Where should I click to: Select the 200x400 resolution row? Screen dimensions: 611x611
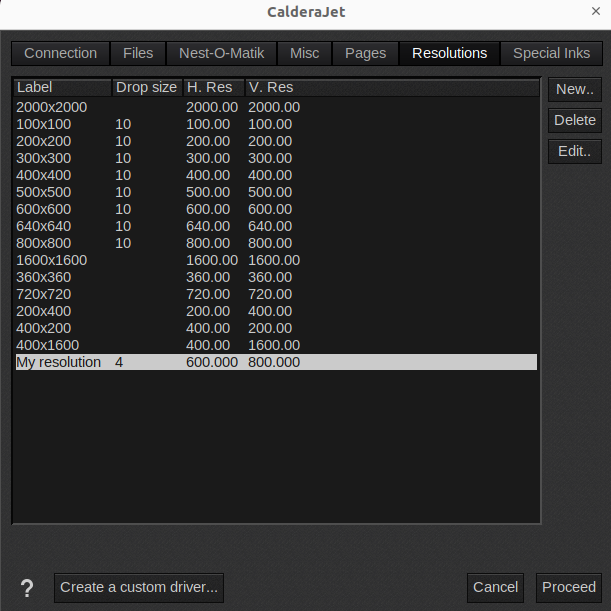click(276, 311)
